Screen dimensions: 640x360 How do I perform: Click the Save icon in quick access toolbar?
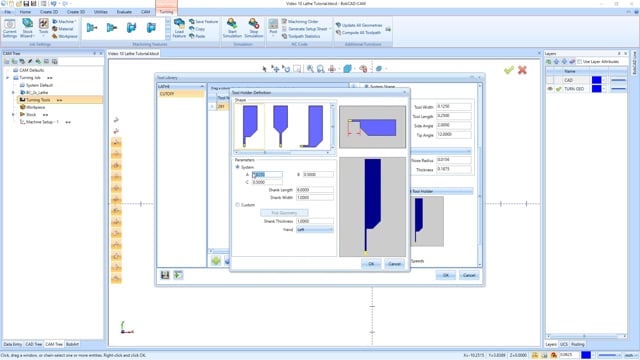[26, 4]
